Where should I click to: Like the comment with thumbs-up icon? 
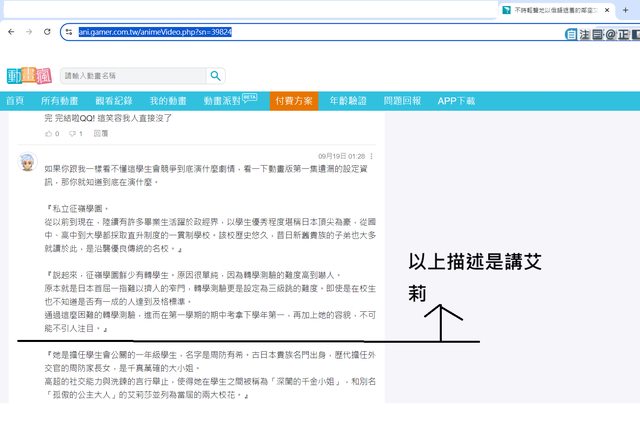(48, 133)
